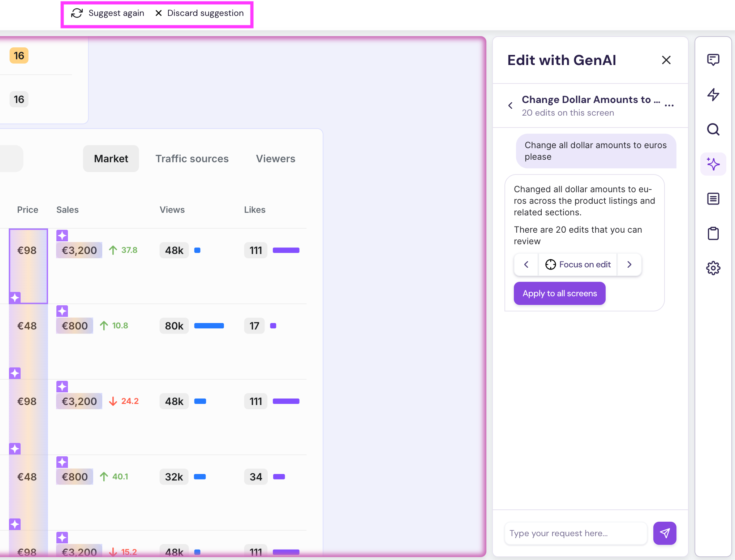Viewport: 735px width, 560px height.
Task: Click the sparkle marker above €800 with 40.1
Action: [x=62, y=462]
